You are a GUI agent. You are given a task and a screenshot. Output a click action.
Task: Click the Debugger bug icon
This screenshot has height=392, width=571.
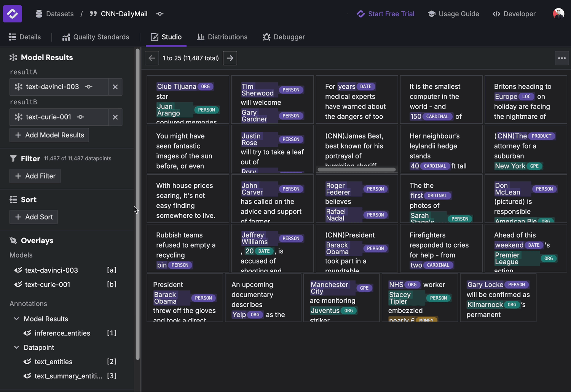coord(266,37)
